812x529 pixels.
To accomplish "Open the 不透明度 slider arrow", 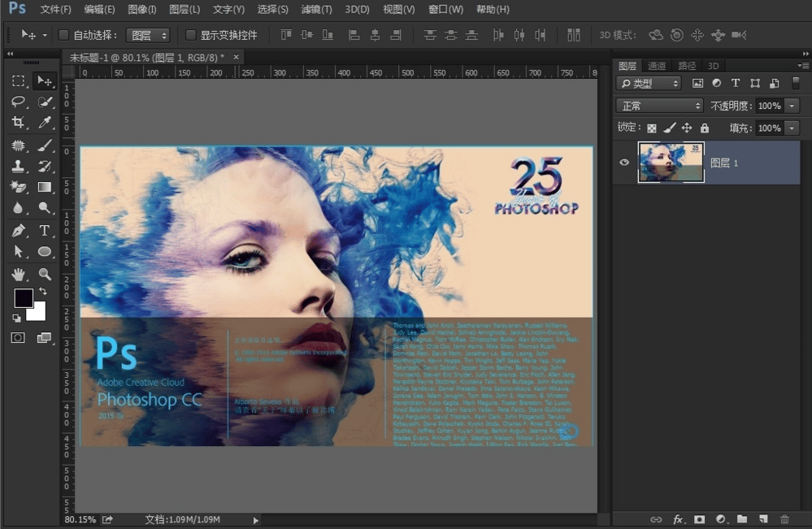I will [792, 106].
